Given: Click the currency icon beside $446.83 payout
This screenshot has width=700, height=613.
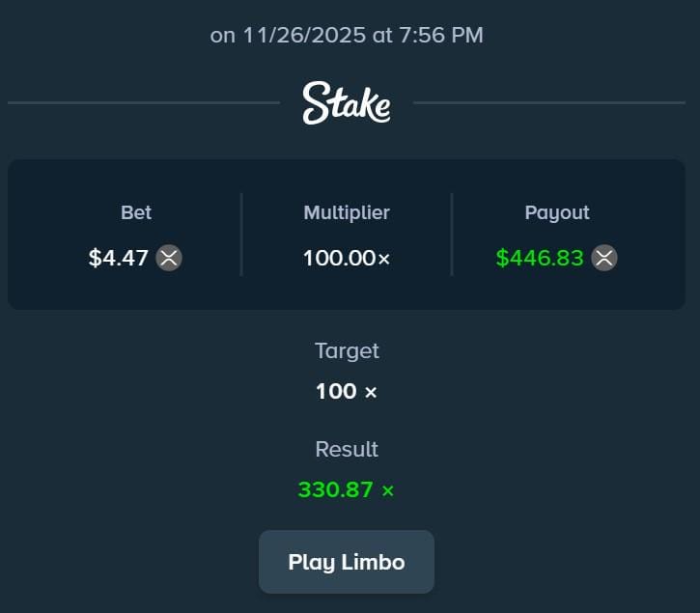Looking at the screenshot, I should [604, 258].
